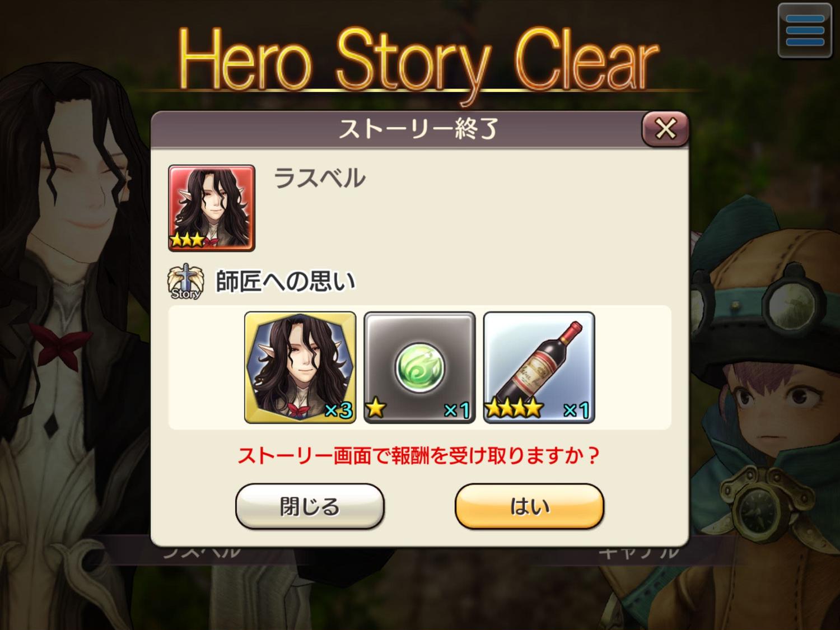The height and width of the screenshot is (630, 840).
Task: Select the ラスベル shard reward ×3
Action: [x=300, y=367]
